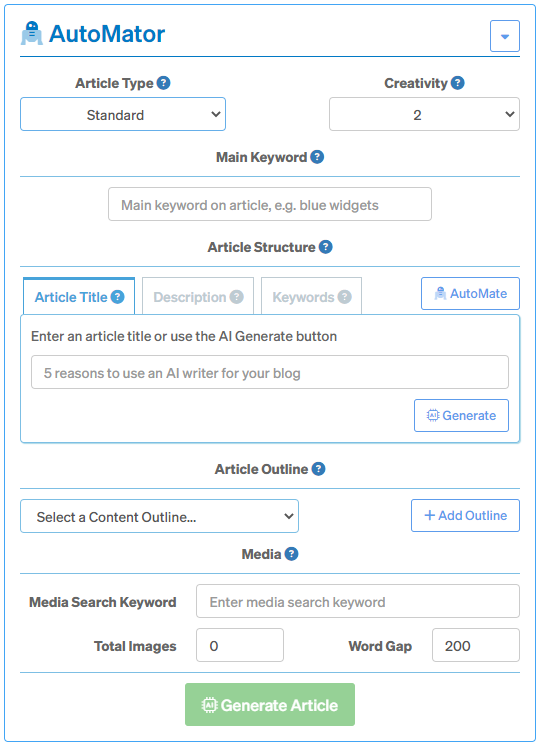Show the Main Keyword help tooltip icon
Viewport: 542px width, 748px height.
pos(317,157)
